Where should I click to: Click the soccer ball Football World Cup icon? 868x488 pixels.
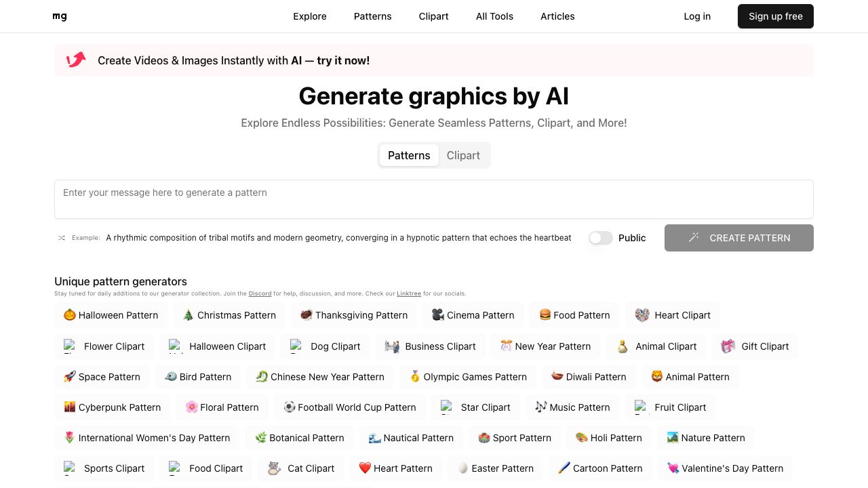290,407
